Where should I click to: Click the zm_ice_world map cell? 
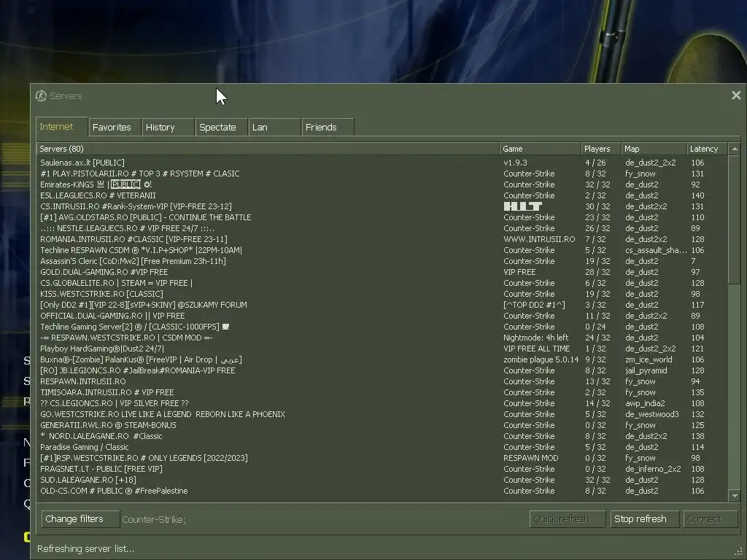649,359
